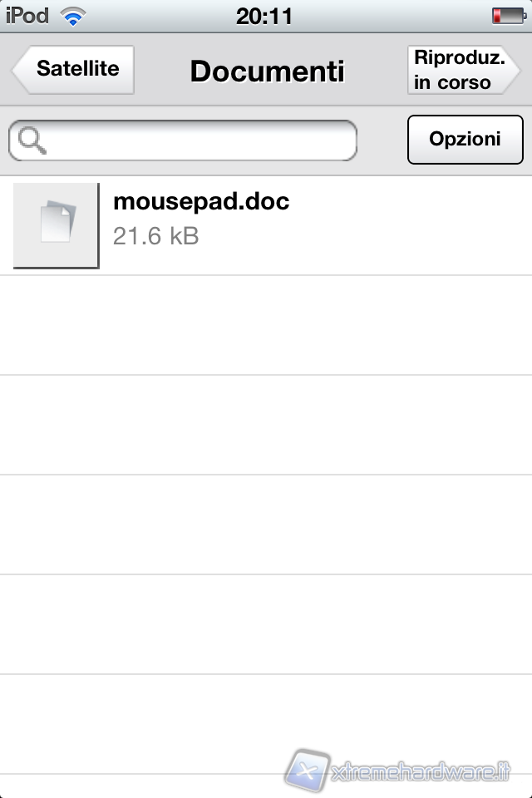
Task: Tap the magnifying glass search icon
Action: click(x=32, y=140)
